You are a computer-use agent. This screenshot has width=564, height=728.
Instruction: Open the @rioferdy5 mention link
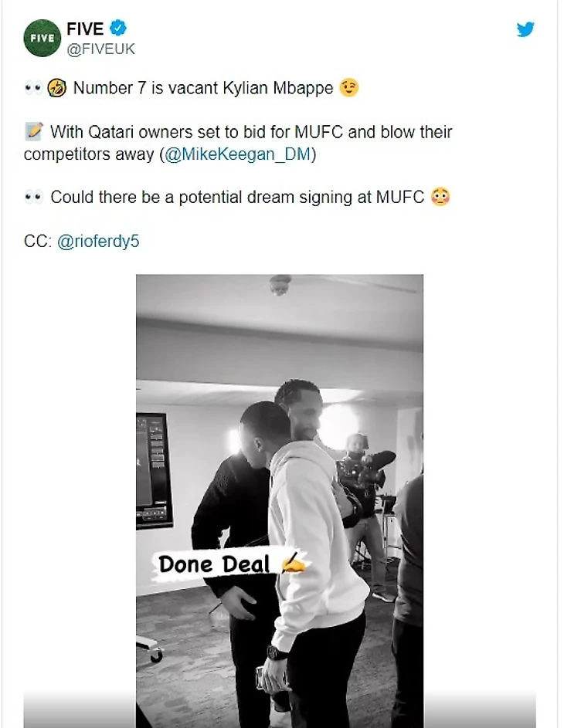coord(98,242)
